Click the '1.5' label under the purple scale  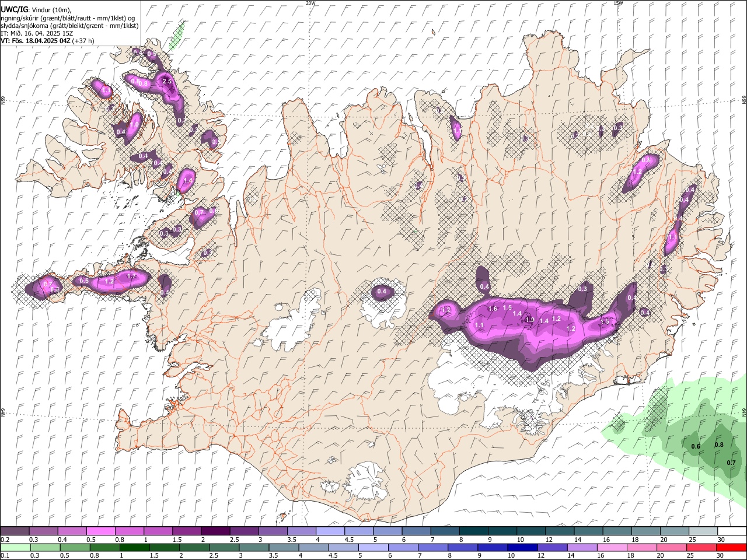click(x=177, y=540)
